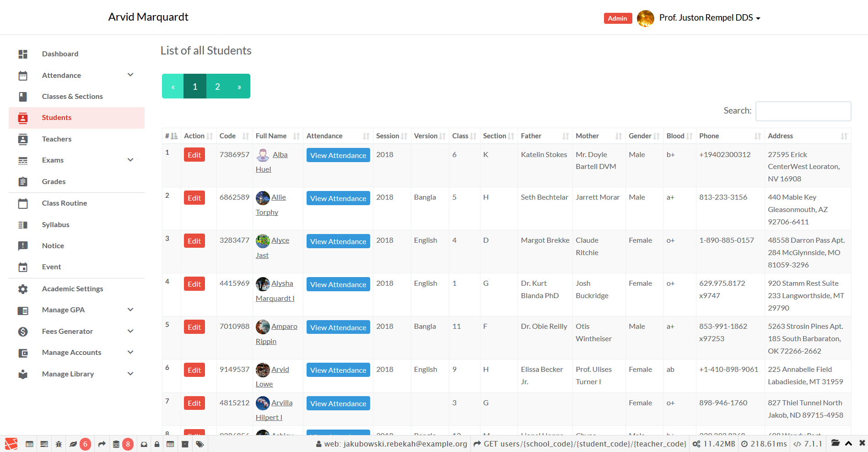Open Alysha Marquardt I profile link
Viewport: 868px width, 452px height.
tap(275, 291)
